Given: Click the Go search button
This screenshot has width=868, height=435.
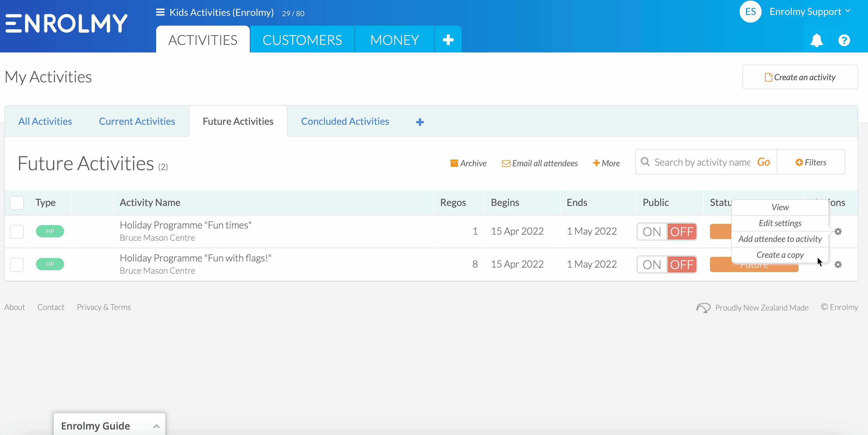Looking at the screenshot, I should 763,162.
